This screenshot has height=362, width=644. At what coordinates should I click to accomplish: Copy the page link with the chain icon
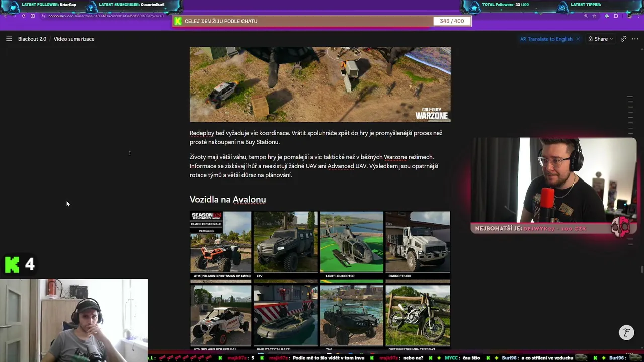(x=623, y=39)
